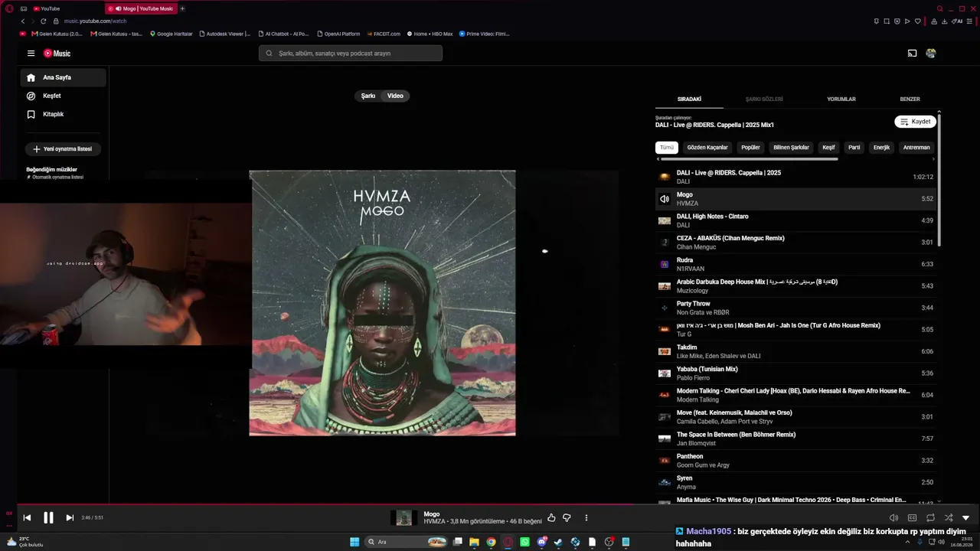The height and width of the screenshot is (551, 980).
Task: Go to Ana Sayfa in sidebar
Action: click(63, 77)
